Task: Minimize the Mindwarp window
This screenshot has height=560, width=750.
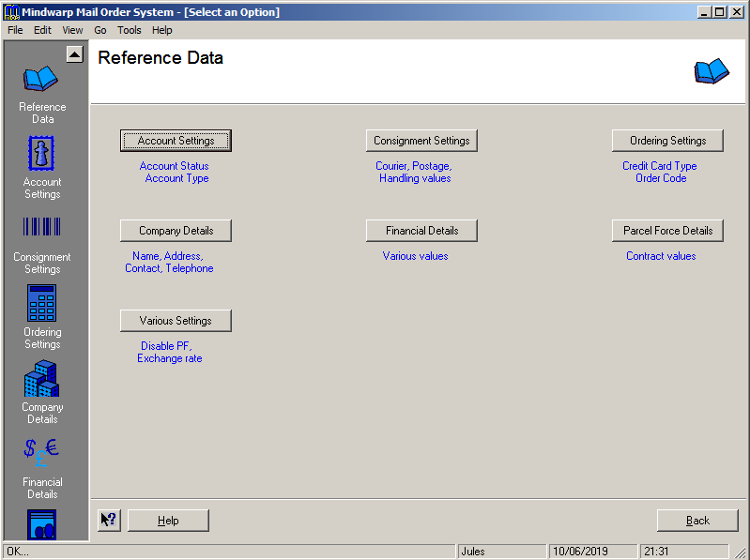Action: click(704, 12)
